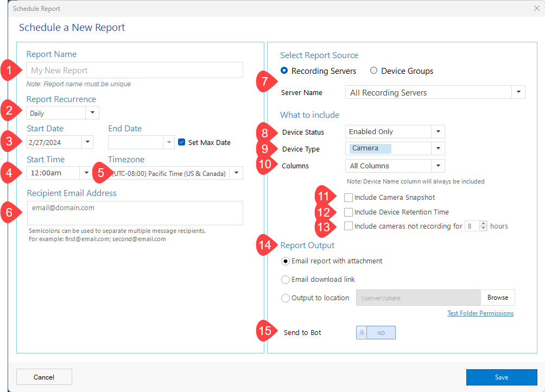
Task: Expand the Server Name dropdown
Action: [x=518, y=92]
